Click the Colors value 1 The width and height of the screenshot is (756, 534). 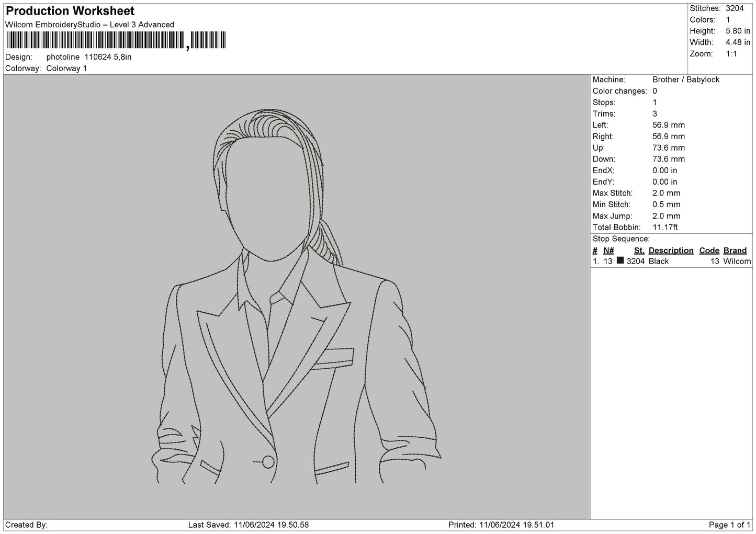728,20
